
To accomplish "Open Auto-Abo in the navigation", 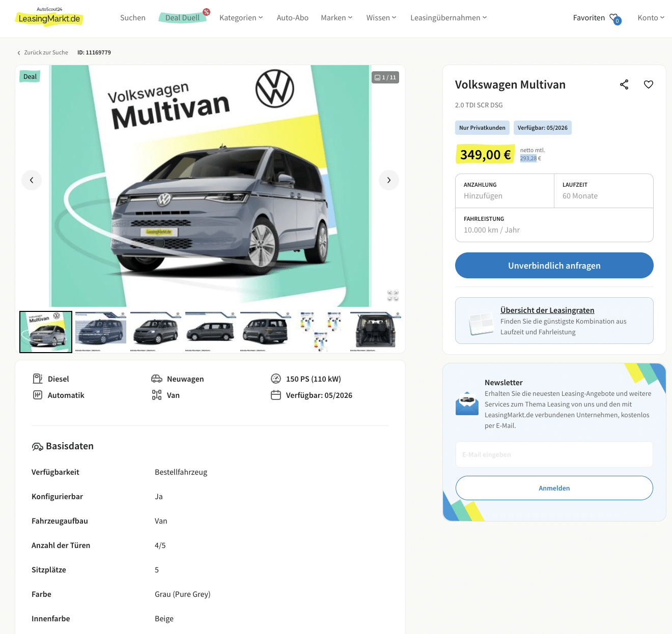I will point(293,18).
